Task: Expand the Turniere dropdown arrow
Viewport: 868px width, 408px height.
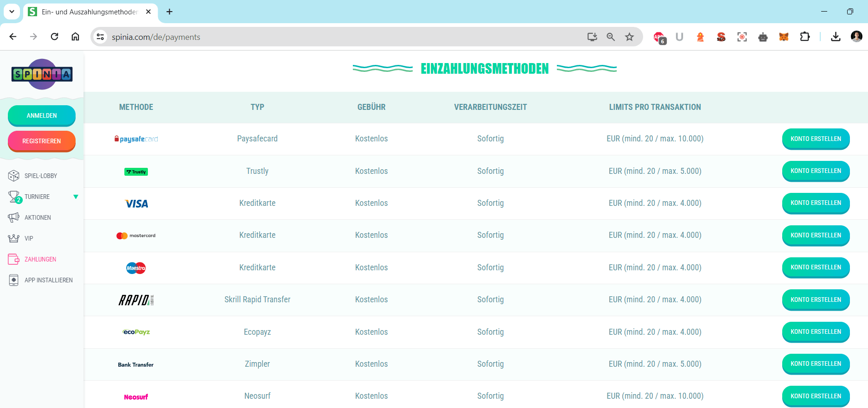Action: tap(76, 197)
